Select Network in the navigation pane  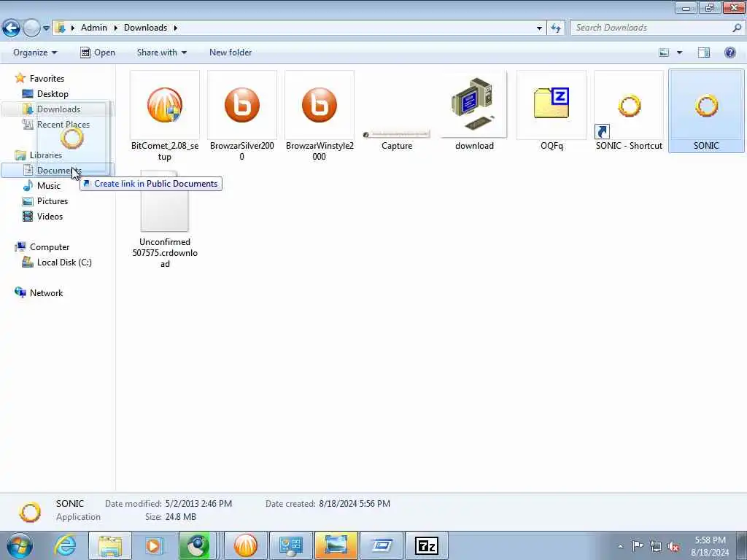click(46, 293)
